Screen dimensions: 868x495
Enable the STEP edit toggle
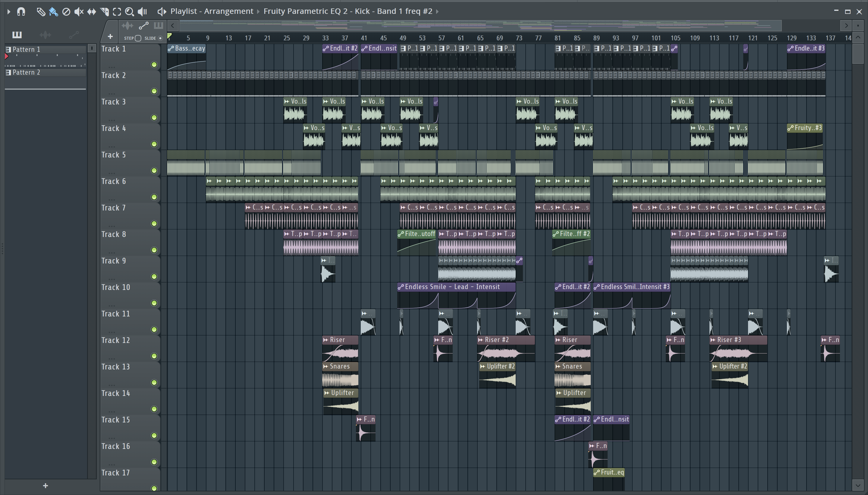138,38
